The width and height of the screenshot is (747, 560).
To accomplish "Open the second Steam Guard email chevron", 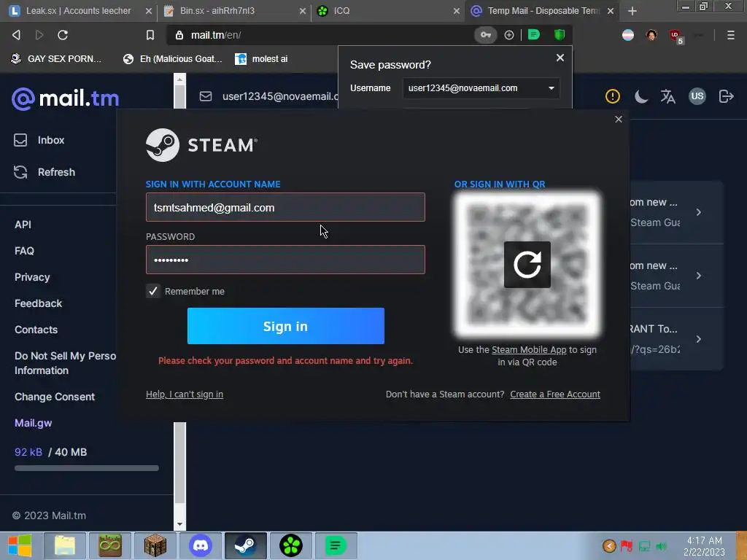I will 698,275.
